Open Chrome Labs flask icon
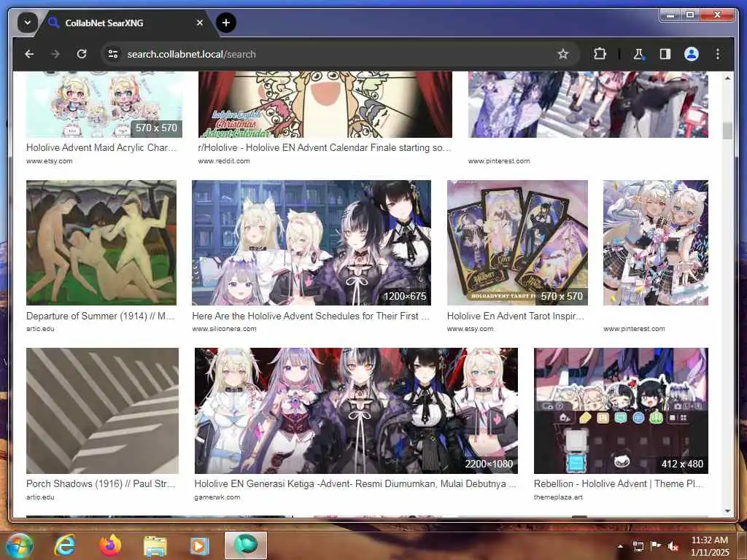The height and width of the screenshot is (560, 747). (638, 54)
